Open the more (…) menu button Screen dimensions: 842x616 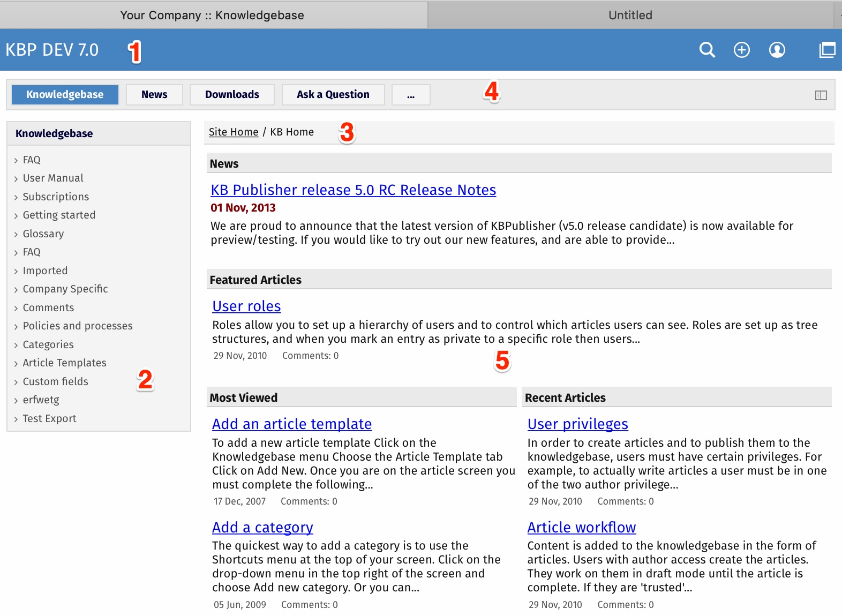pyautogui.click(x=411, y=95)
